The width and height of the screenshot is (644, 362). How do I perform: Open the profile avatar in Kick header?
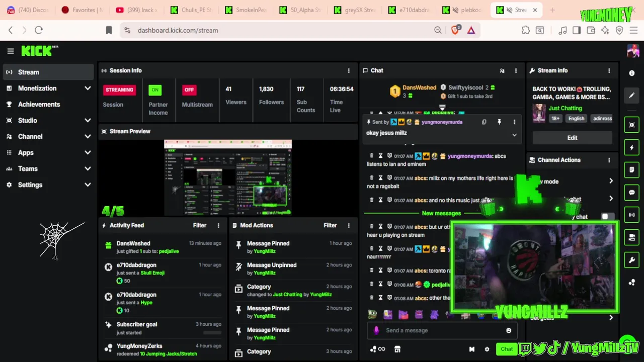[632, 51]
